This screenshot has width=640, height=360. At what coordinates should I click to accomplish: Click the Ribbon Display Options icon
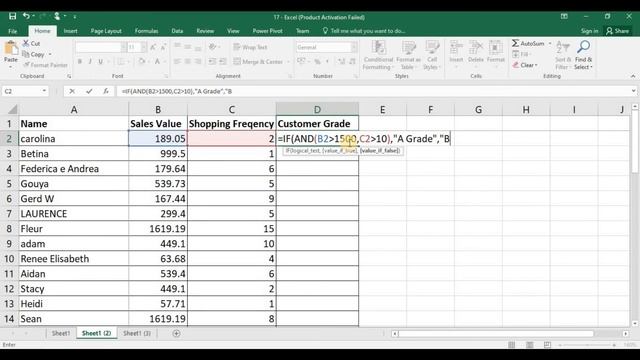564,16
